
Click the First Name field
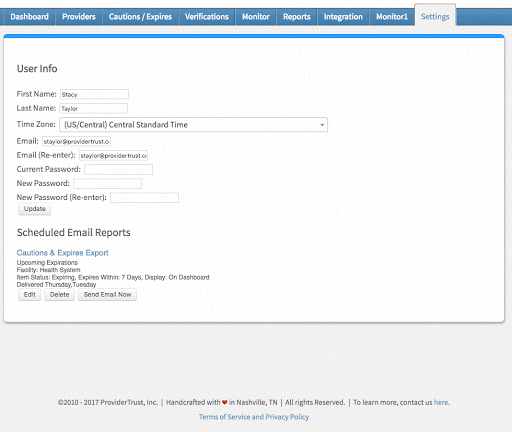[94, 94]
